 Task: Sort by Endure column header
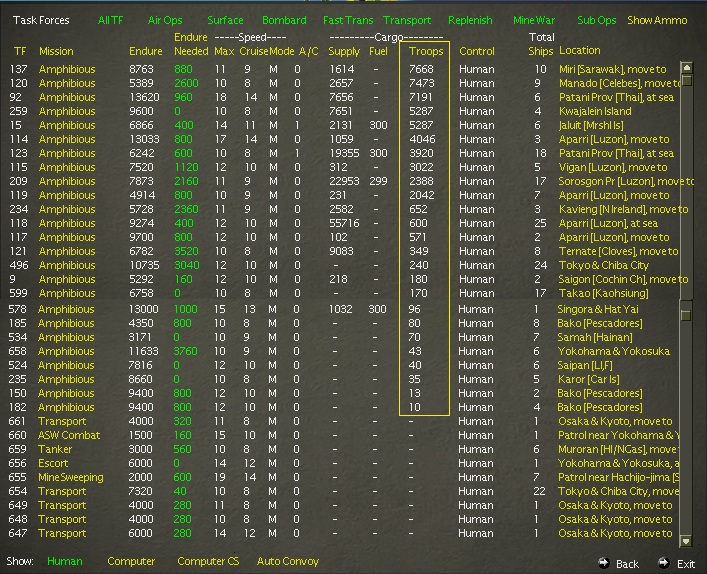(146, 51)
